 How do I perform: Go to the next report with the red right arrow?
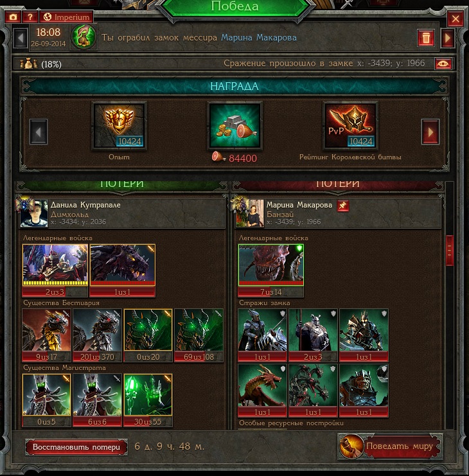click(x=447, y=38)
